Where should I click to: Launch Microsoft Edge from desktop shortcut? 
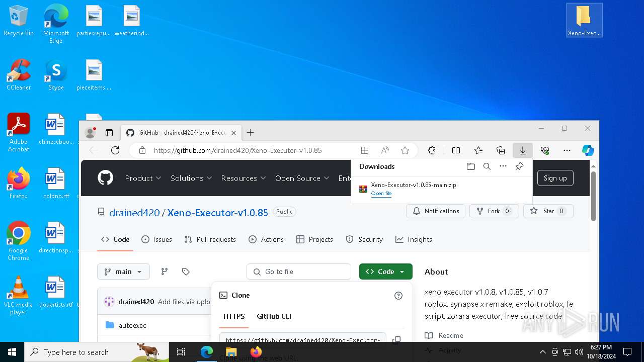[x=56, y=23]
